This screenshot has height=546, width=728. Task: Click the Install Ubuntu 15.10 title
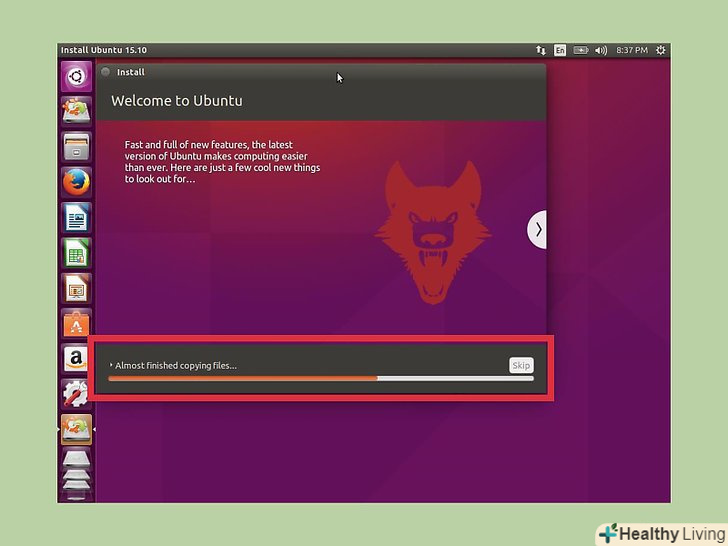(x=104, y=50)
